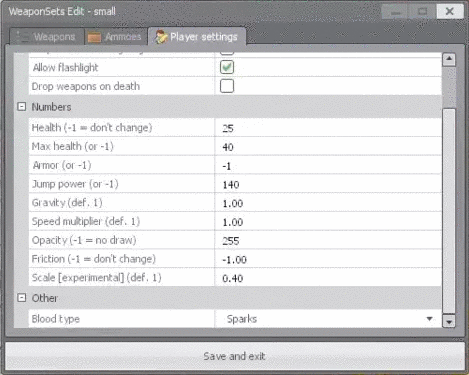Click the Ammoes tab crate icon

click(x=94, y=37)
